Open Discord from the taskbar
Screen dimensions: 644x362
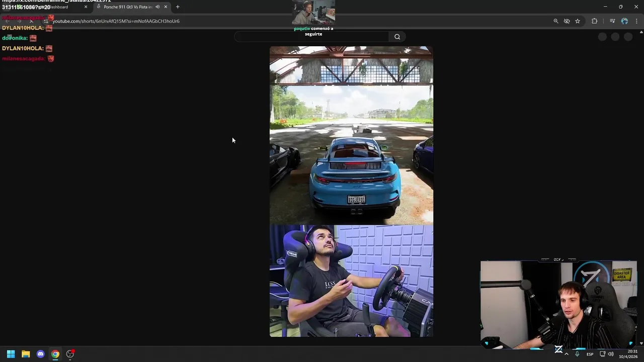click(x=40, y=354)
